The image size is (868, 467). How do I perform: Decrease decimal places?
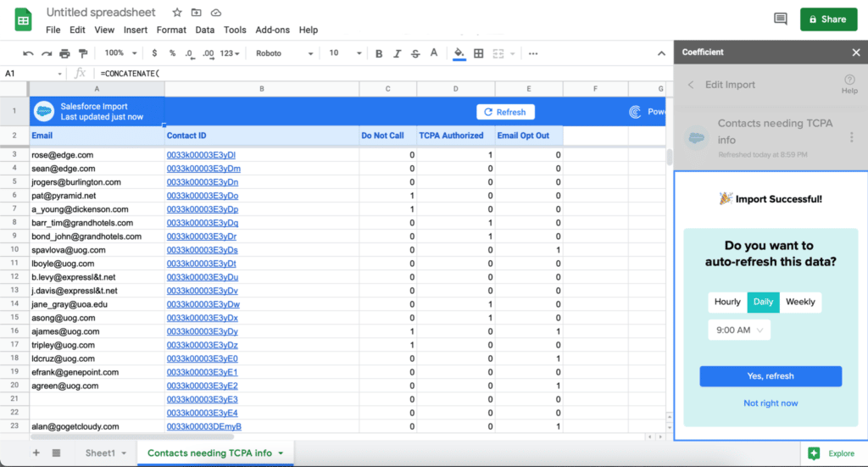(x=189, y=53)
